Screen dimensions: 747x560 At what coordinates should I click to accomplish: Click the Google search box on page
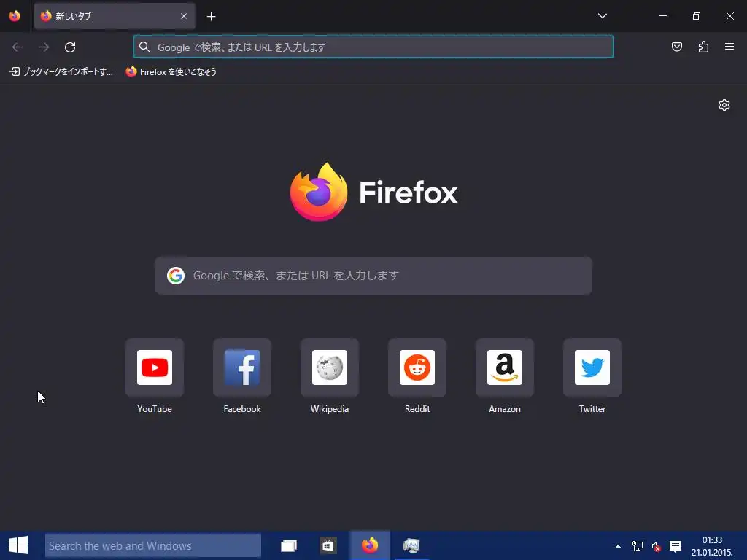[373, 276]
